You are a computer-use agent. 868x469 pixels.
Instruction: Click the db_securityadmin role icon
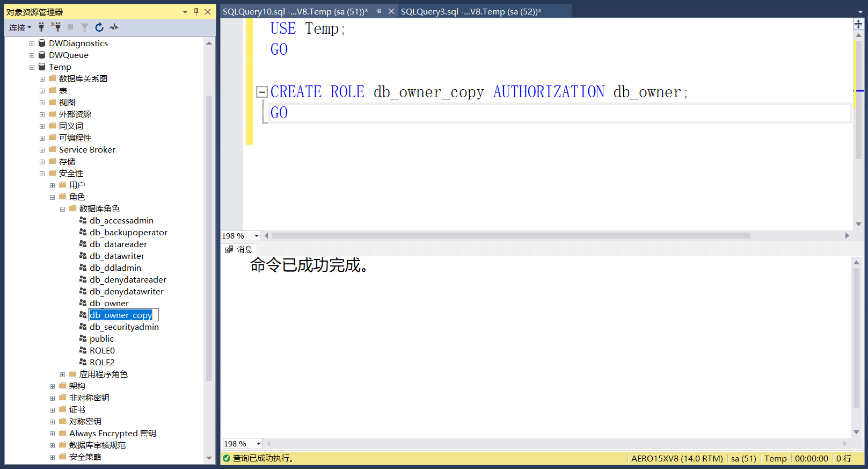tap(83, 327)
